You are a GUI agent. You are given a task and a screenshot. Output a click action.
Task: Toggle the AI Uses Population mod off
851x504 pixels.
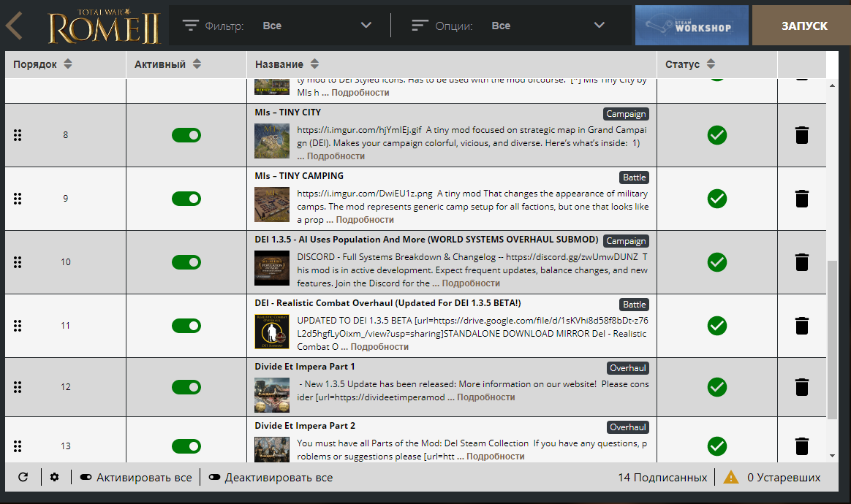tap(186, 262)
